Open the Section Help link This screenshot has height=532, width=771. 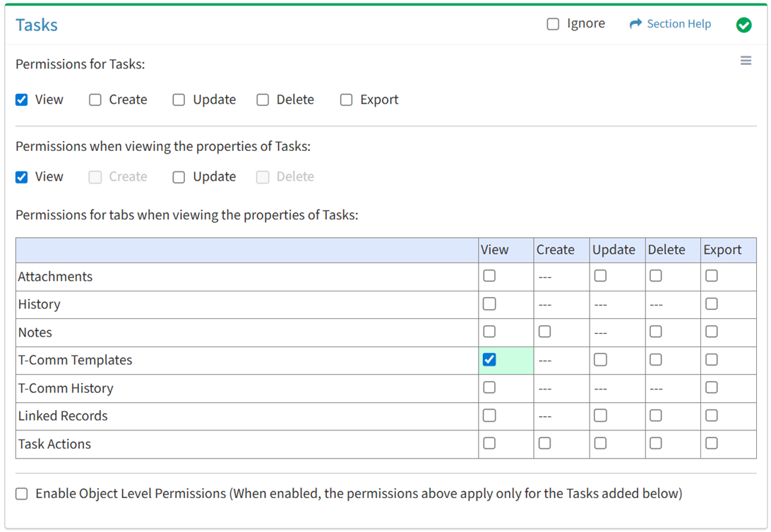point(679,24)
